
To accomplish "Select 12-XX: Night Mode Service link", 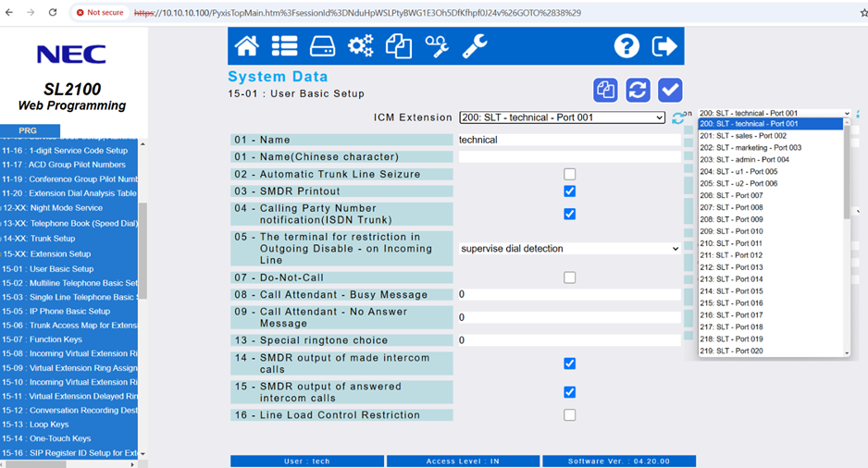I will tap(54, 208).
